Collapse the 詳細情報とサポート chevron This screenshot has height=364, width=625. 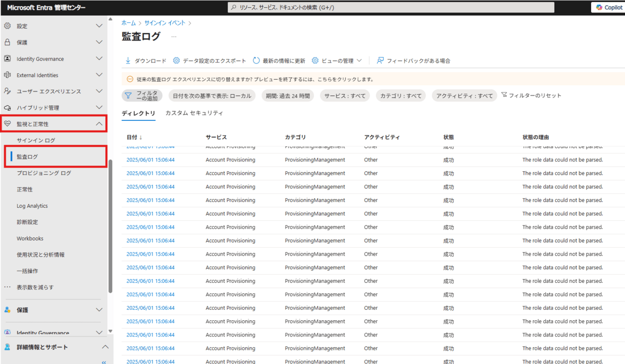[105, 347]
